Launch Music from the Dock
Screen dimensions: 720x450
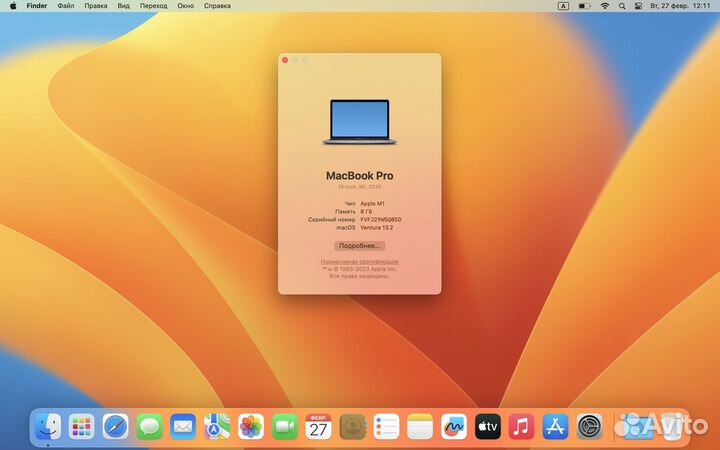click(x=521, y=427)
